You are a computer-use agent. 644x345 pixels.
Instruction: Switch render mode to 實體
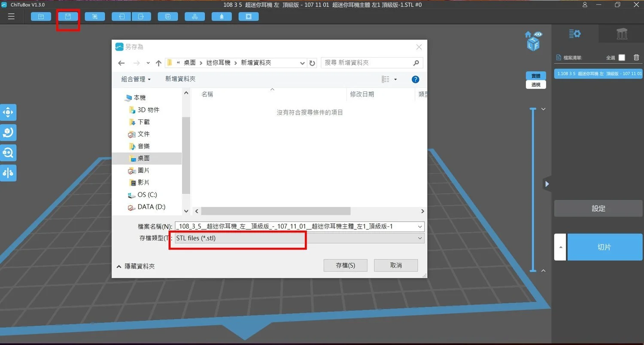point(536,76)
